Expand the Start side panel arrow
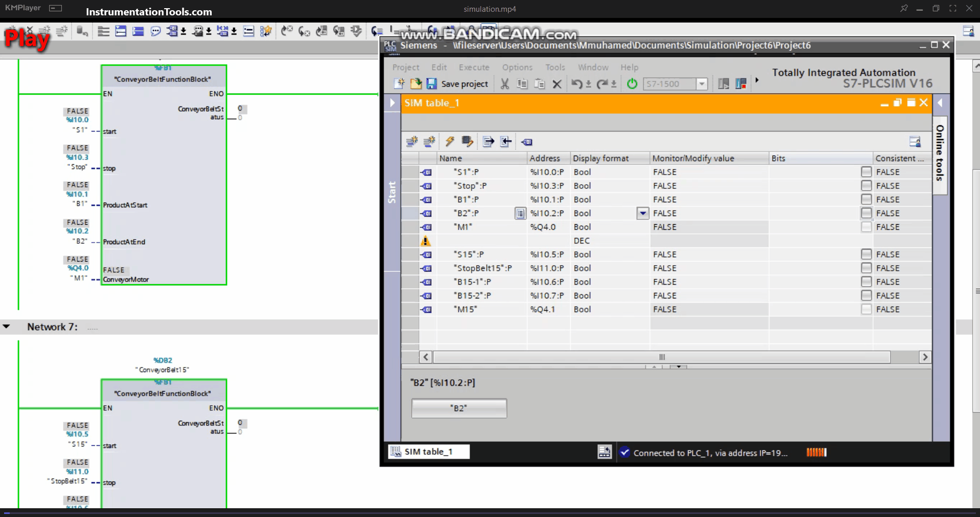 pos(392,103)
